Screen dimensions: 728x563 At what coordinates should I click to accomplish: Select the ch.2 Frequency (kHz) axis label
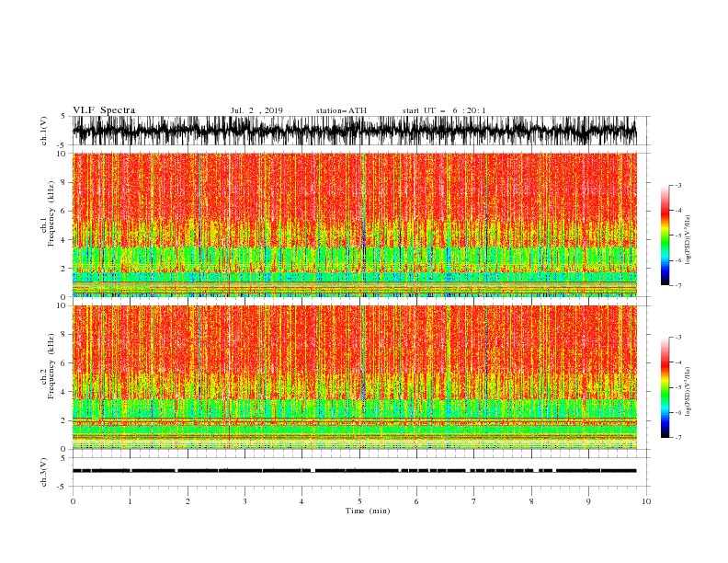[x=48, y=366]
